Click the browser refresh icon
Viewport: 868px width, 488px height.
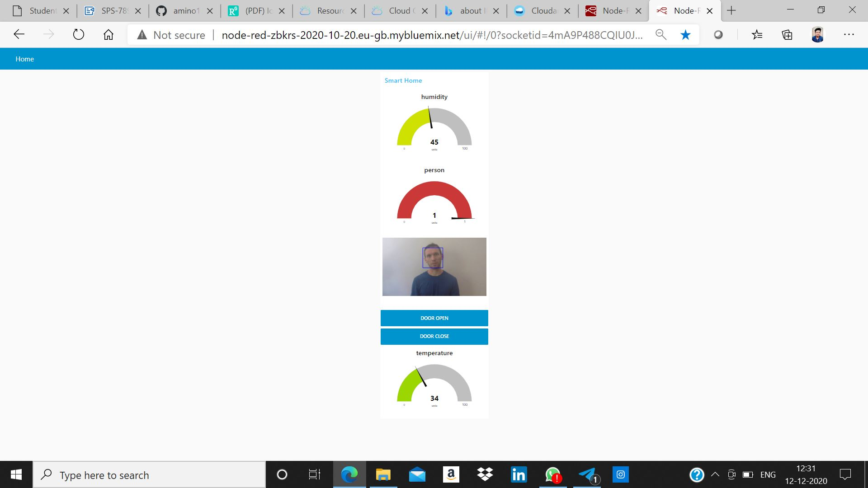pos(79,35)
